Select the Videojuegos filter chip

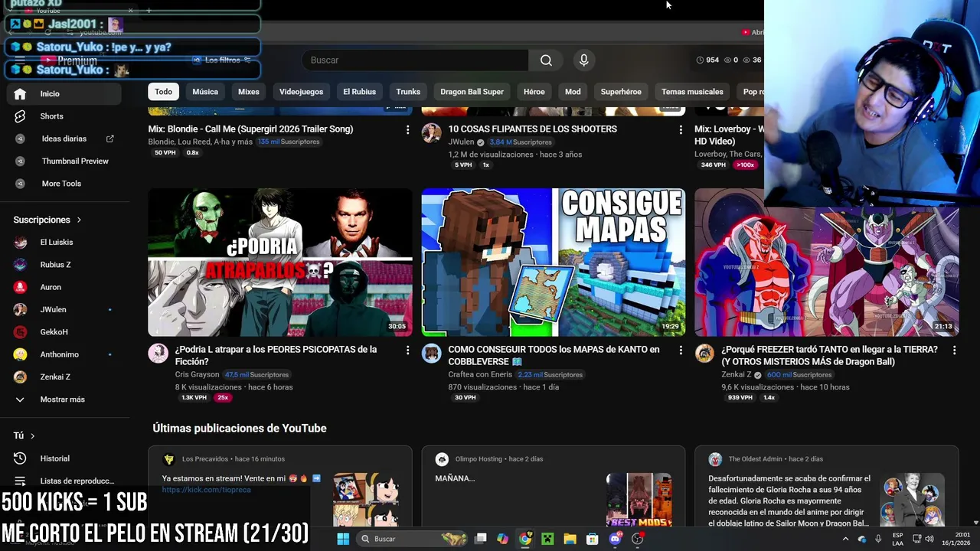[x=301, y=92]
